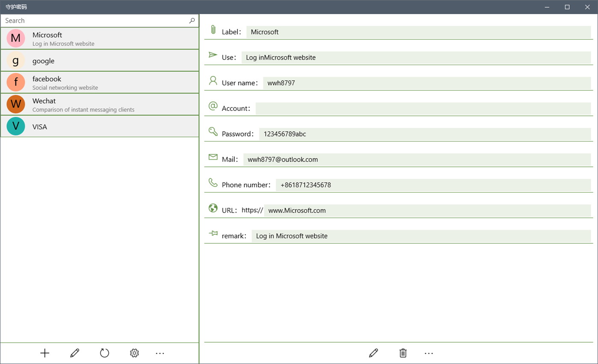Select the facebook entry title
This screenshot has height=364, width=598.
point(47,79)
